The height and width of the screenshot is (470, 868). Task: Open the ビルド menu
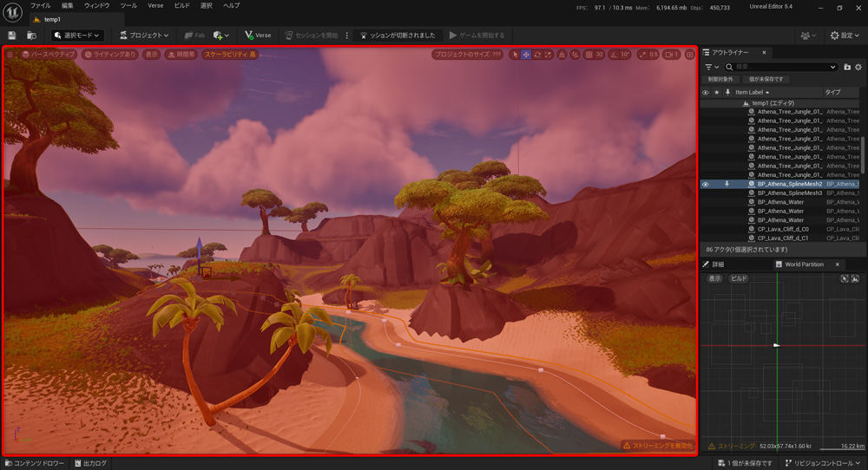click(182, 5)
